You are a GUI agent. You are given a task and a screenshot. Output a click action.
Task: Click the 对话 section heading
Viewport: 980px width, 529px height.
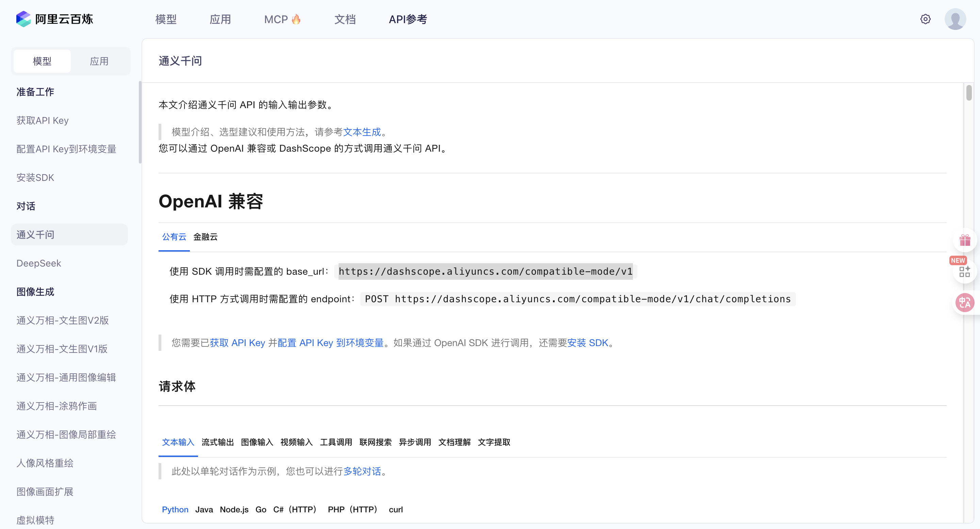(26, 206)
